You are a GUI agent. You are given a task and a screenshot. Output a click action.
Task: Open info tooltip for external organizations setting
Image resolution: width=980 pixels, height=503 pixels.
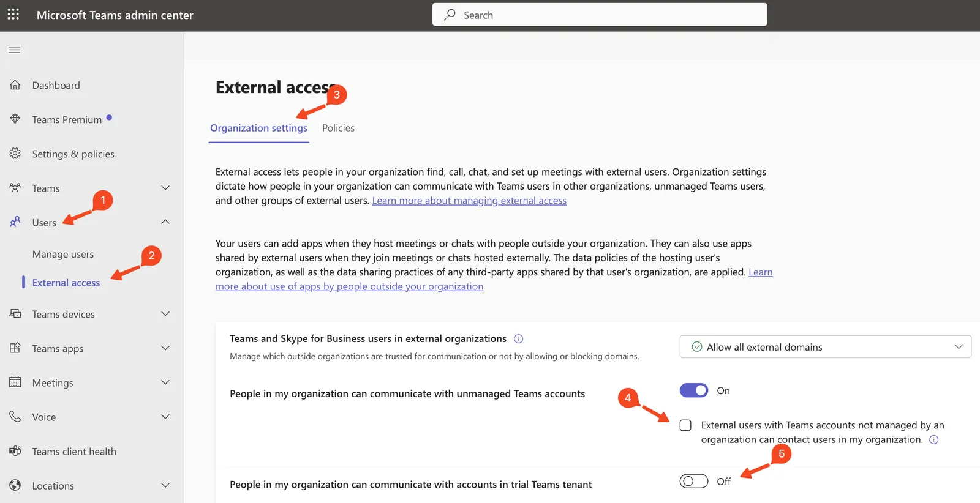[x=519, y=338]
